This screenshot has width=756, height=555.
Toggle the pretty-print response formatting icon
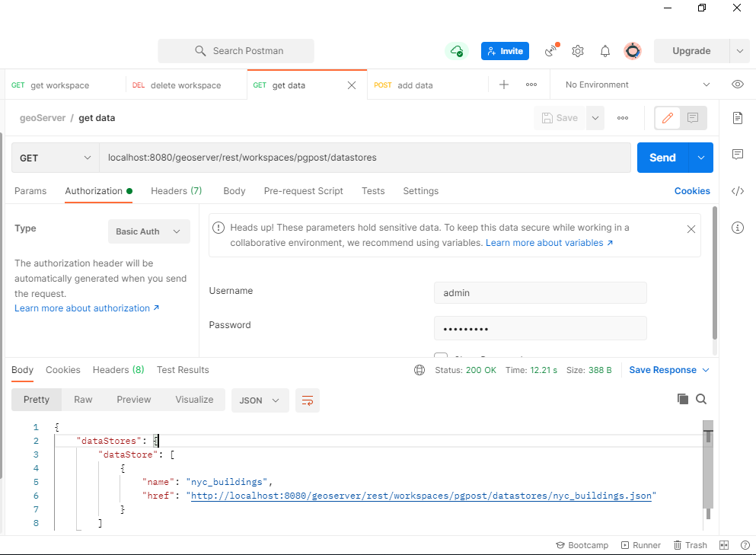pos(307,400)
